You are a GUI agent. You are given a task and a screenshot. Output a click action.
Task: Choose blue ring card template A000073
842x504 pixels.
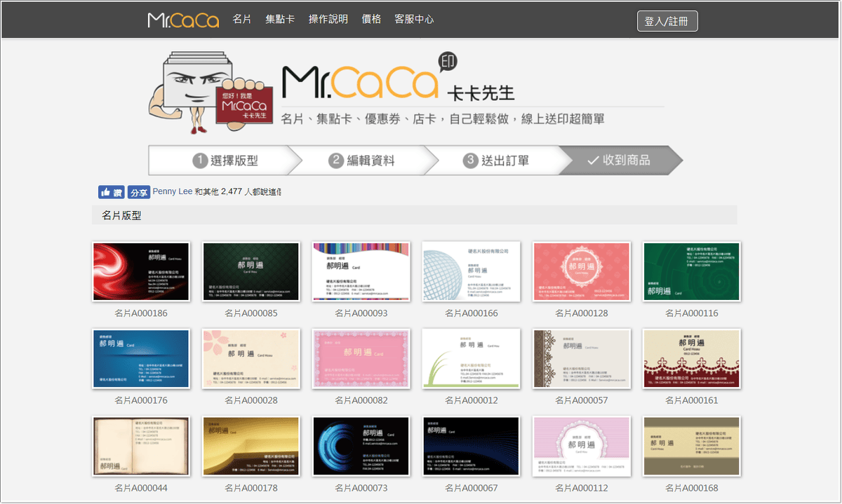(x=361, y=447)
